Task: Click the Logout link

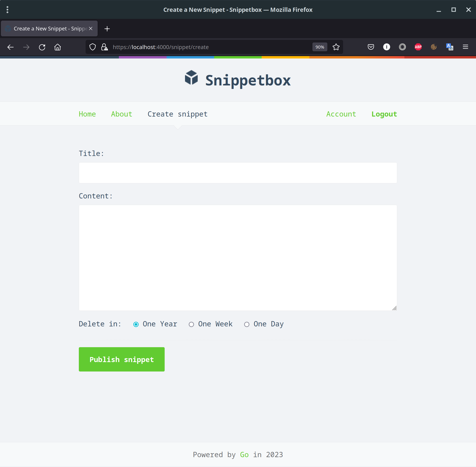Action: point(384,114)
